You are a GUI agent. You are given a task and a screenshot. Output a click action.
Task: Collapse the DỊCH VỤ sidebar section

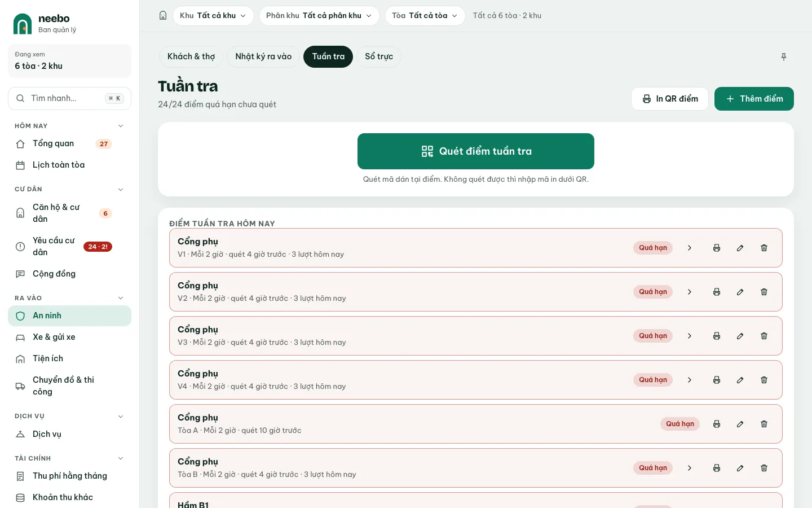[x=120, y=416]
